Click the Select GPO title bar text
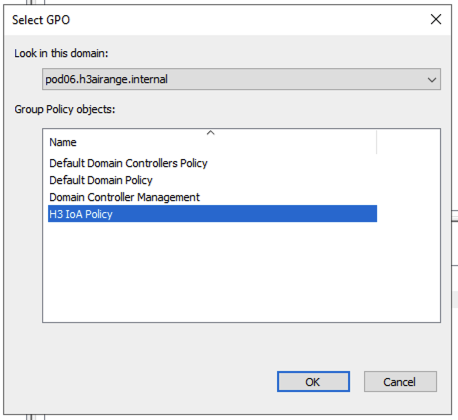This screenshot has height=420, width=458. [41, 20]
